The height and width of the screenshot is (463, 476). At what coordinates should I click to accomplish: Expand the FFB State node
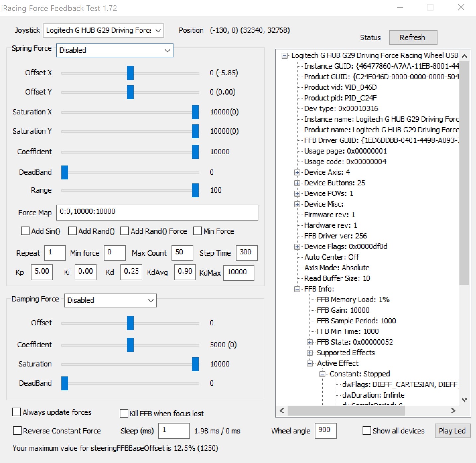click(310, 342)
